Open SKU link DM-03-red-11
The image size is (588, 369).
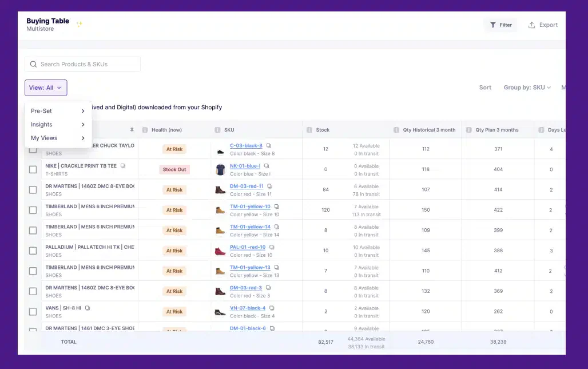click(x=247, y=186)
